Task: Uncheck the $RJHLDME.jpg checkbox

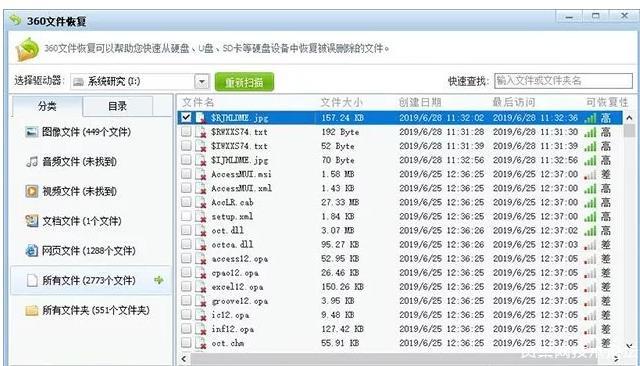Action: (186, 118)
